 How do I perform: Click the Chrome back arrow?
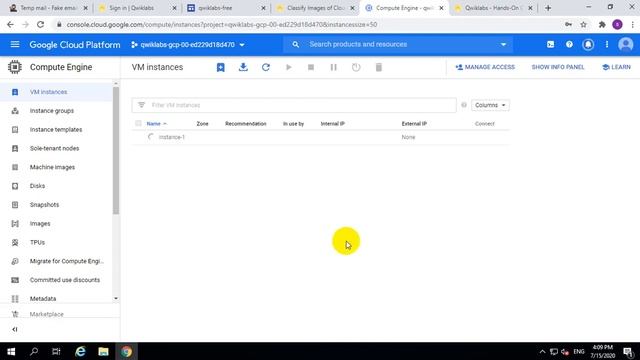(10, 24)
